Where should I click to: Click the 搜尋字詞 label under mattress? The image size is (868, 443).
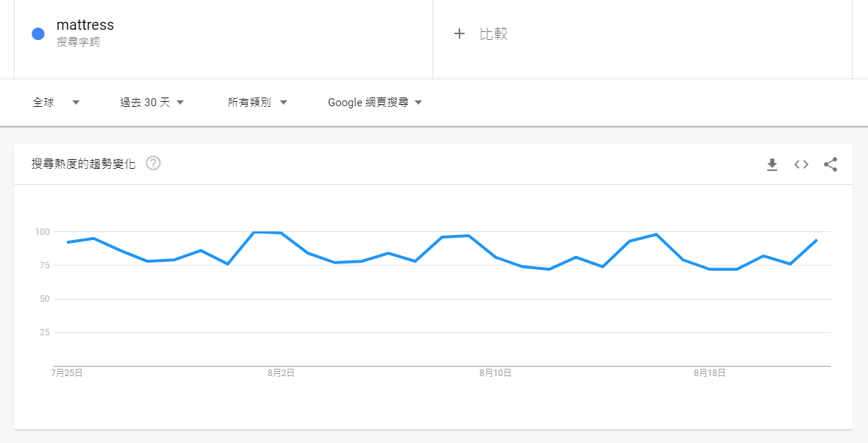coord(78,42)
